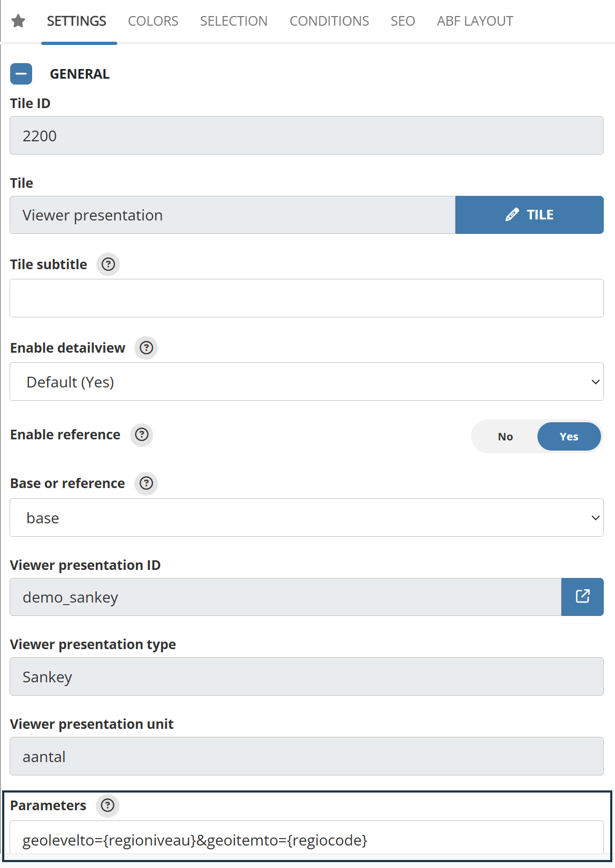Click the star favorites icon
The image size is (615, 868).
[18, 21]
